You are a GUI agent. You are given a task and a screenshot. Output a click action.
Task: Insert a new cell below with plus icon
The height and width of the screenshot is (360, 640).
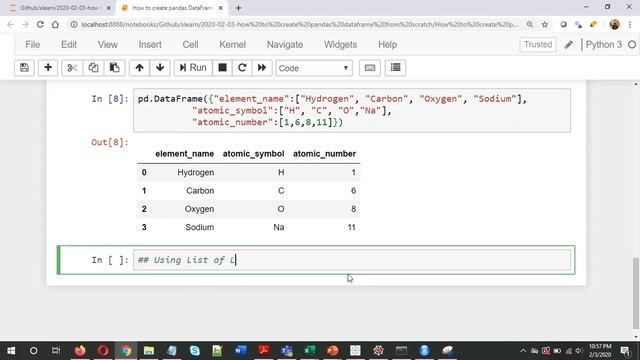point(48,68)
